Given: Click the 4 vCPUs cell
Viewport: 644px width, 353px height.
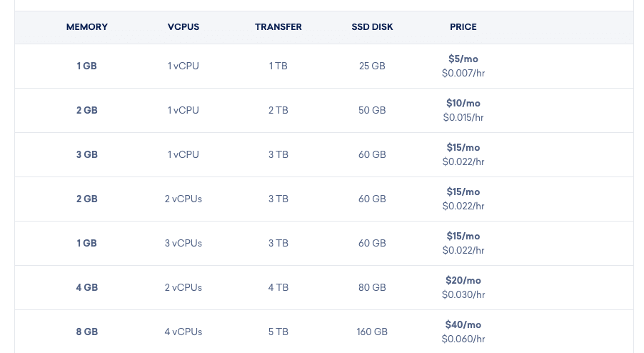Looking at the screenshot, I should [x=183, y=332].
